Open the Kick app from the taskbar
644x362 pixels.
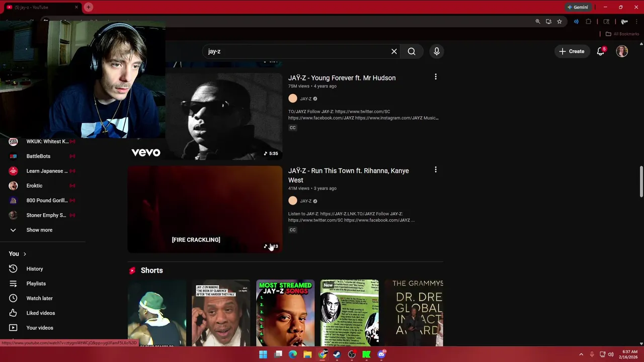tap(366, 354)
